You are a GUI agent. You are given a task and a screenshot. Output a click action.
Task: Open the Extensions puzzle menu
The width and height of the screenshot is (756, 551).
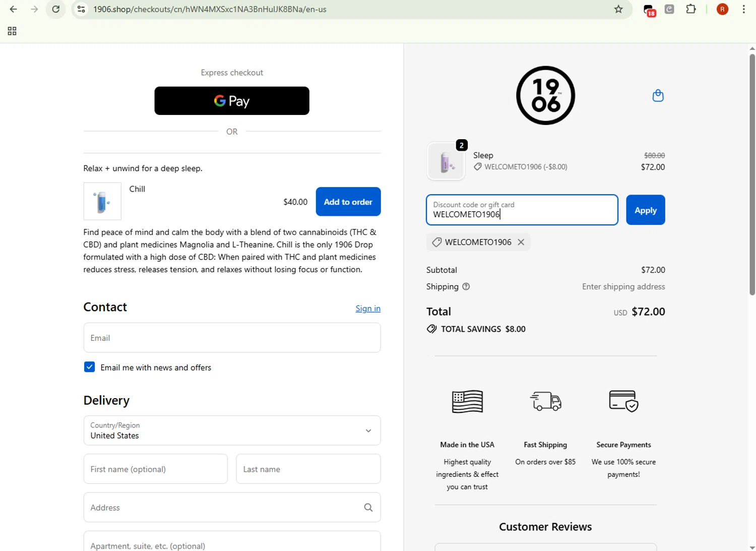691,9
